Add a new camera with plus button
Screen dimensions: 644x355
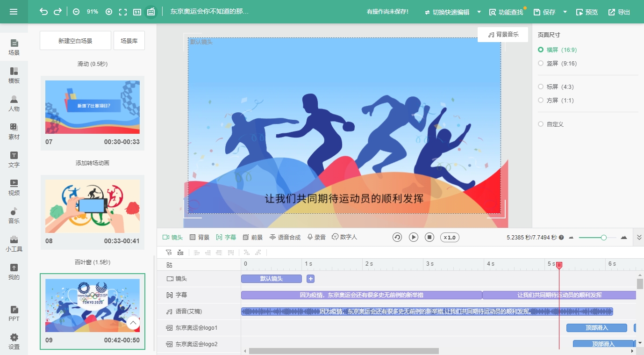[311, 279]
